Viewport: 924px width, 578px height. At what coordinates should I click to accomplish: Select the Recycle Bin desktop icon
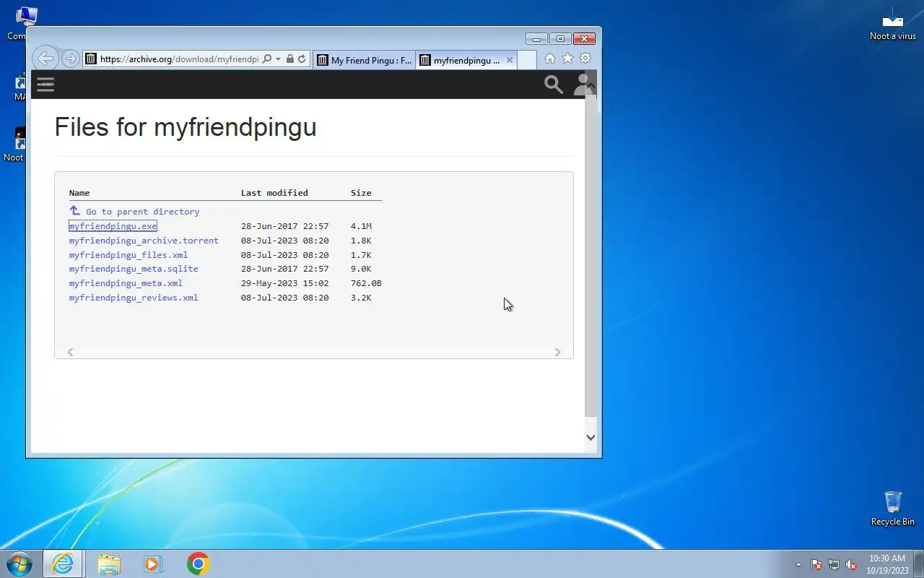tap(893, 509)
